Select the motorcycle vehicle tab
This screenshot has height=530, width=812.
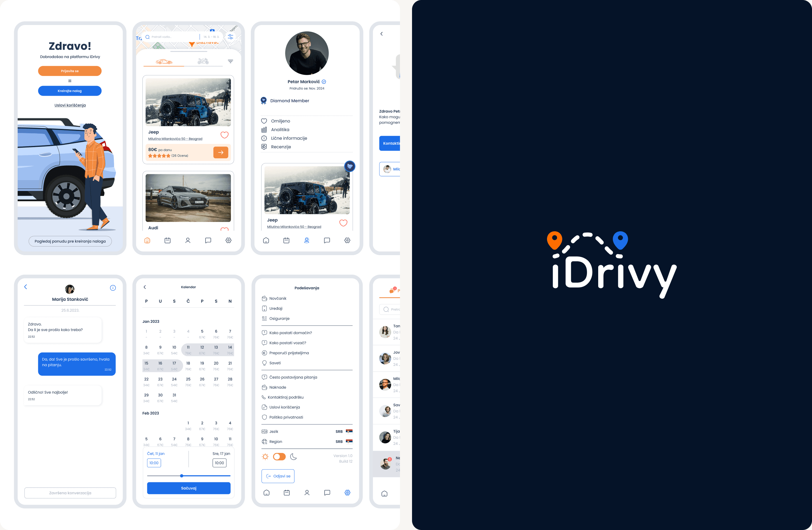point(203,62)
